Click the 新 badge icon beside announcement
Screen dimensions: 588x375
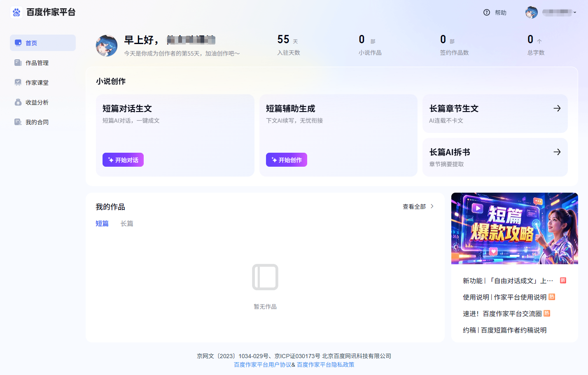pyautogui.click(x=563, y=280)
